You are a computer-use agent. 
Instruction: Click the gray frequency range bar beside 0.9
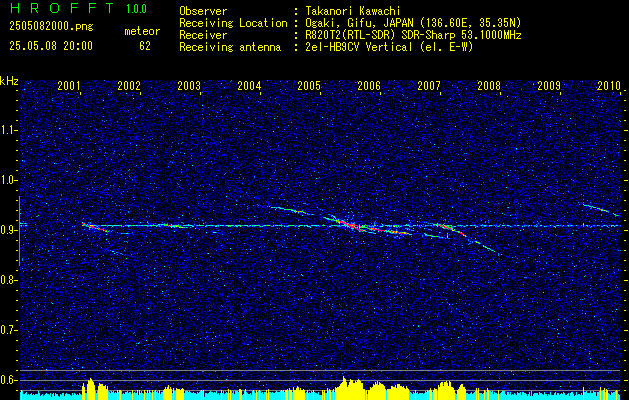pos(19,231)
